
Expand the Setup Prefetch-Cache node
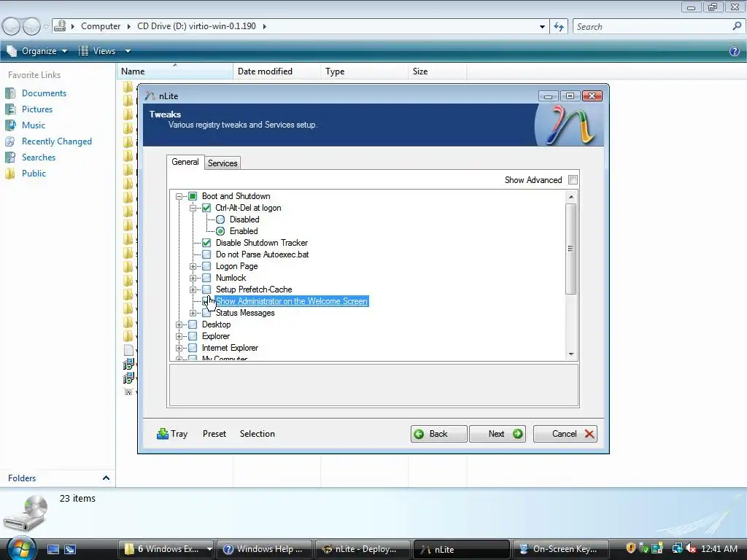tap(193, 289)
